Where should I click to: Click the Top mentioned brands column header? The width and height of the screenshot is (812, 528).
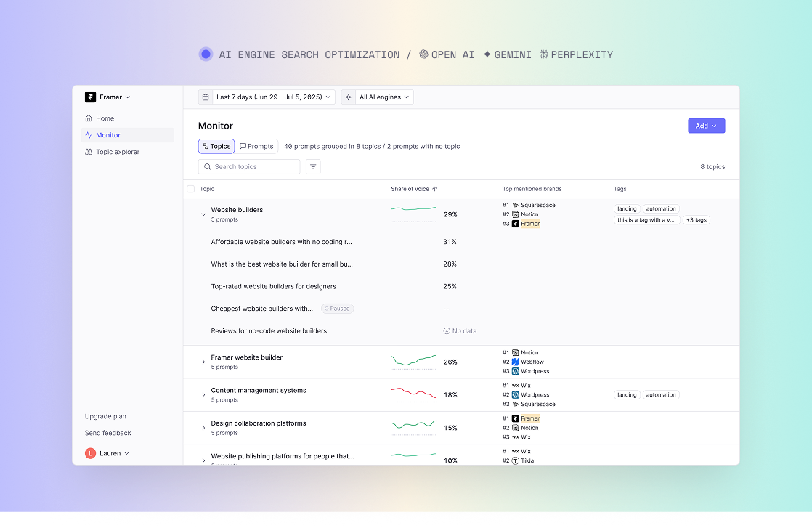[x=532, y=189]
